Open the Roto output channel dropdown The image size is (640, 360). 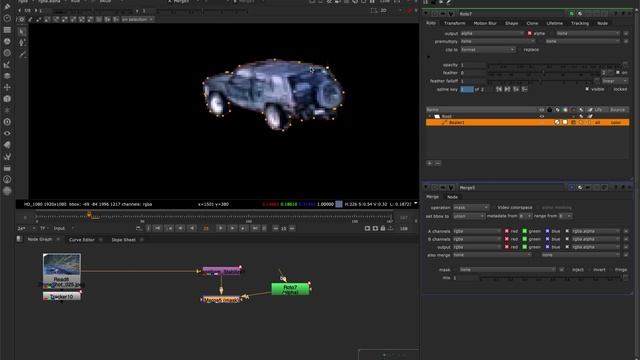click(492, 33)
